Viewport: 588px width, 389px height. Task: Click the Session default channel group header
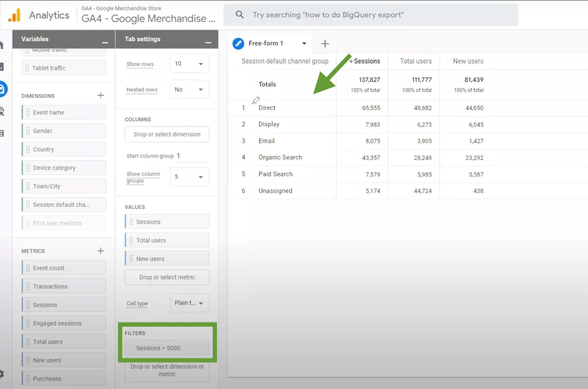(x=285, y=61)
